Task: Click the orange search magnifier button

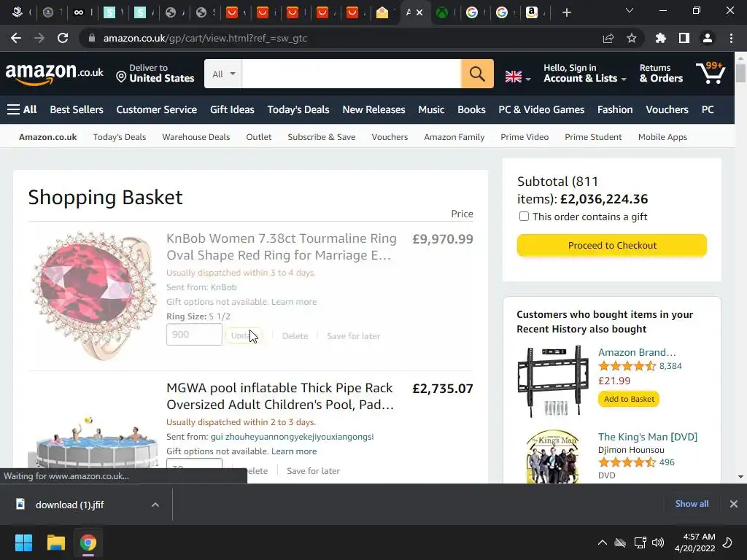Action: point(477,74)
